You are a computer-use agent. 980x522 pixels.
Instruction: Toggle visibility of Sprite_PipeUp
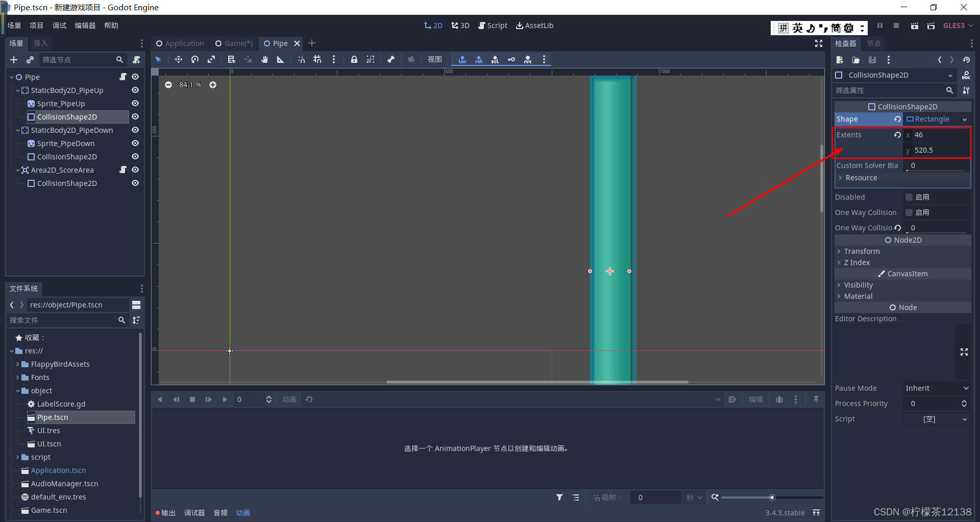pos(135,103)
